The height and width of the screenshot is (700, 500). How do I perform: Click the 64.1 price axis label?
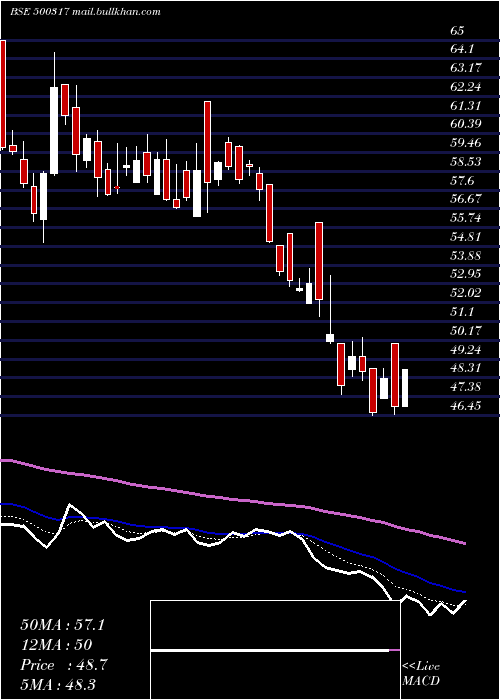click(462, 49)
